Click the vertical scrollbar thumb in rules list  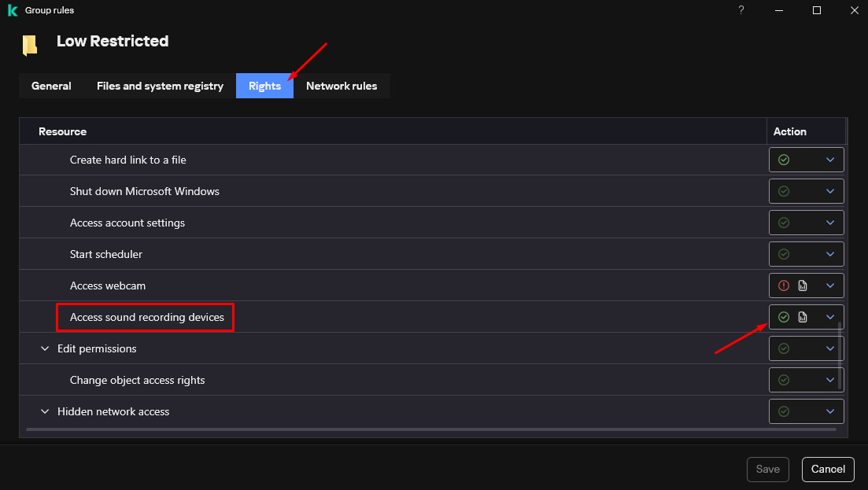(x=840, y=354)
